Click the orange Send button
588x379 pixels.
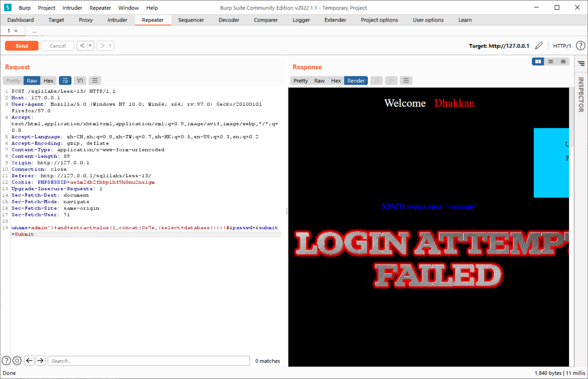(x=22, y=46)
